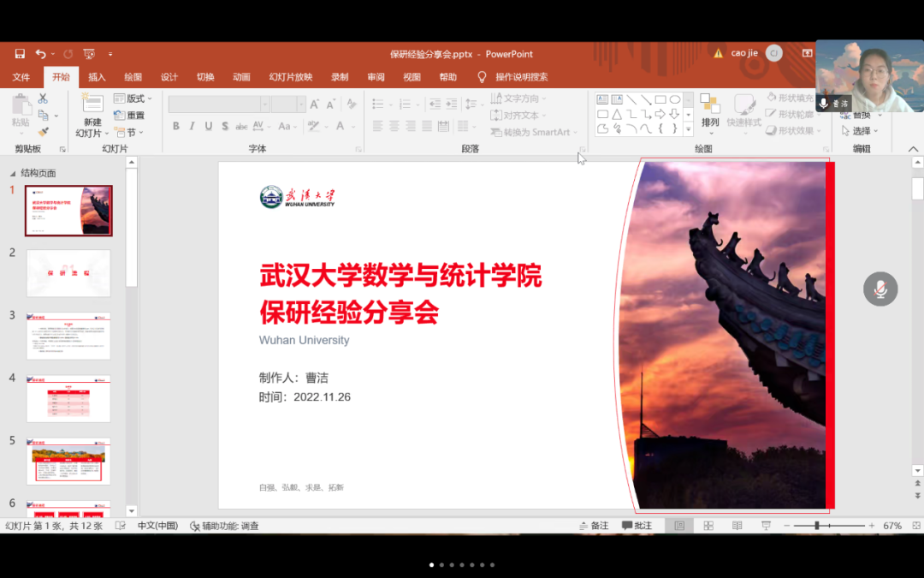Viewport: 924px width, 578px height.
Task: Select the Format Painter brush icon
Action: point(44,132)
